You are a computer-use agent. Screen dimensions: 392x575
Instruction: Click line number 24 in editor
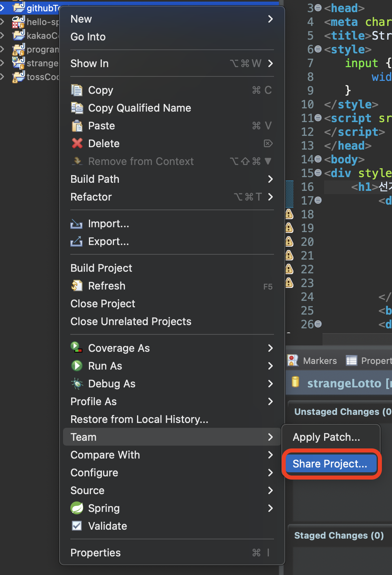click(307, 297)
